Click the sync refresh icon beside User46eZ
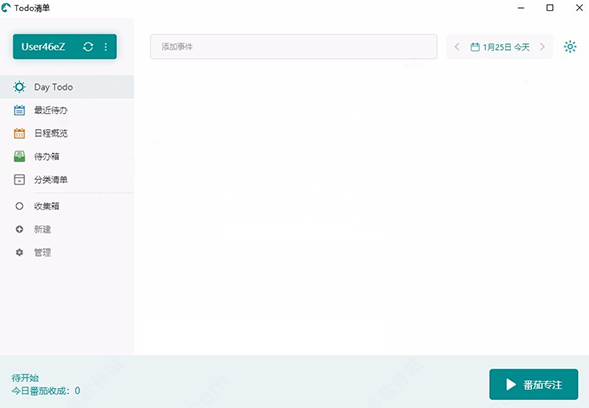The image size is (589, 408). [x=88, y=47]
